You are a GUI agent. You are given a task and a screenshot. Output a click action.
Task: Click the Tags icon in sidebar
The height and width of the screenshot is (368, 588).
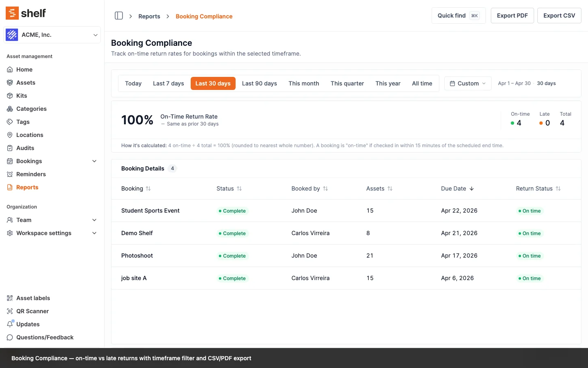[x=10, y=122]
